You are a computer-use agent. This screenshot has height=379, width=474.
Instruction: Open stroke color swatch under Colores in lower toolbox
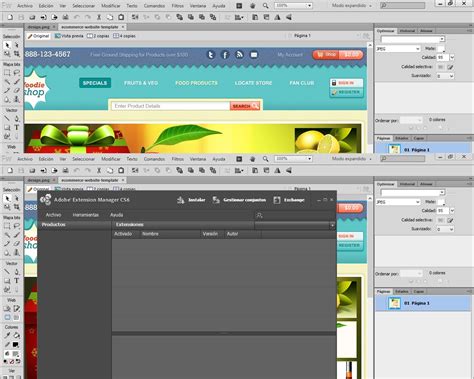(x=15, y=344)
